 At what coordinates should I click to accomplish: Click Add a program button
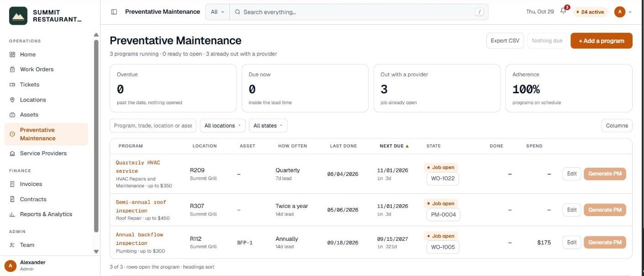(x=602, y=41)
